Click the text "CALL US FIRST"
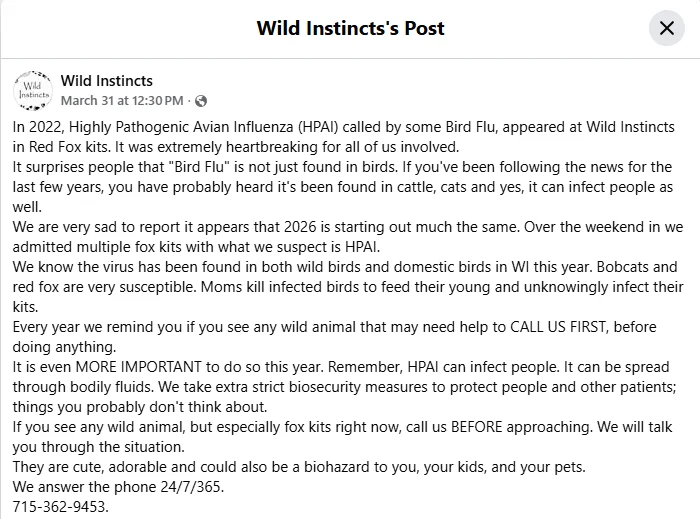Viewport: 700px width, 519px height. pos(559,327)
